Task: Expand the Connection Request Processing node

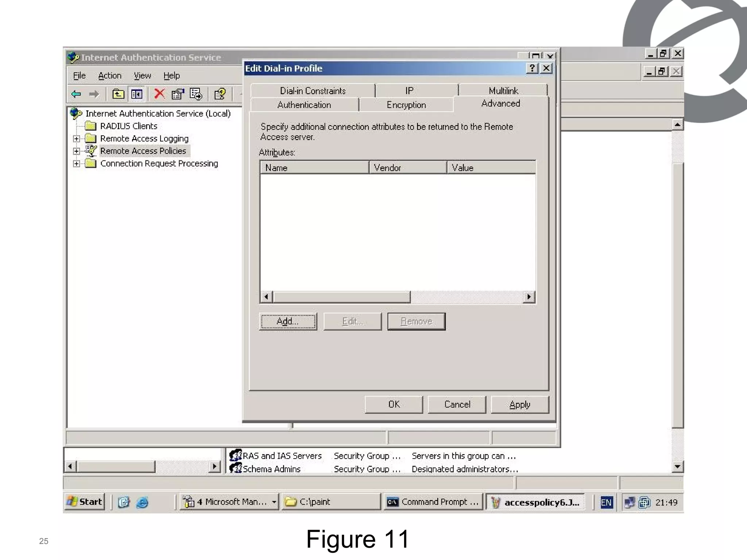Action: [x=76, y=163]
